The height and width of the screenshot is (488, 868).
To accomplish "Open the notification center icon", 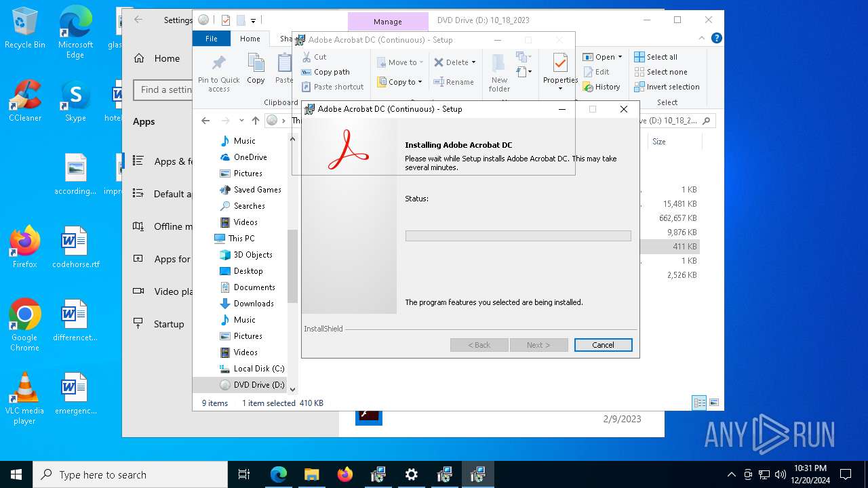I will pyautogui.click(x=846, y=474).
